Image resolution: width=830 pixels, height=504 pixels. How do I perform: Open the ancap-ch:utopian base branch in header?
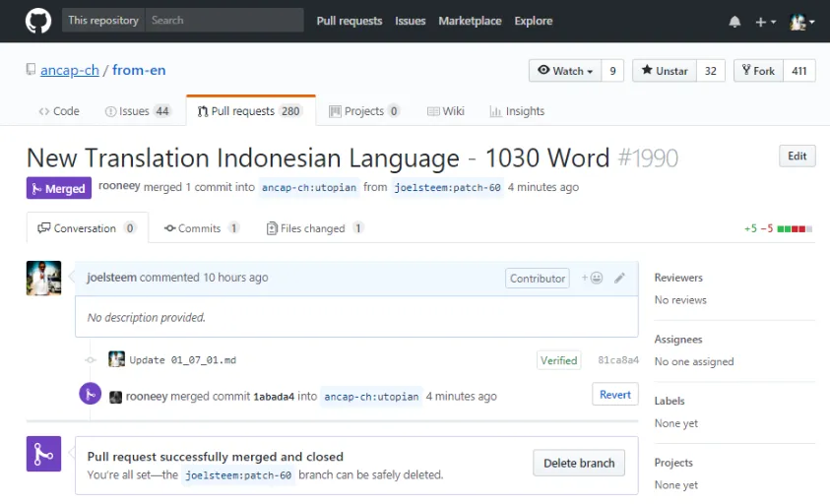[309, 187]
